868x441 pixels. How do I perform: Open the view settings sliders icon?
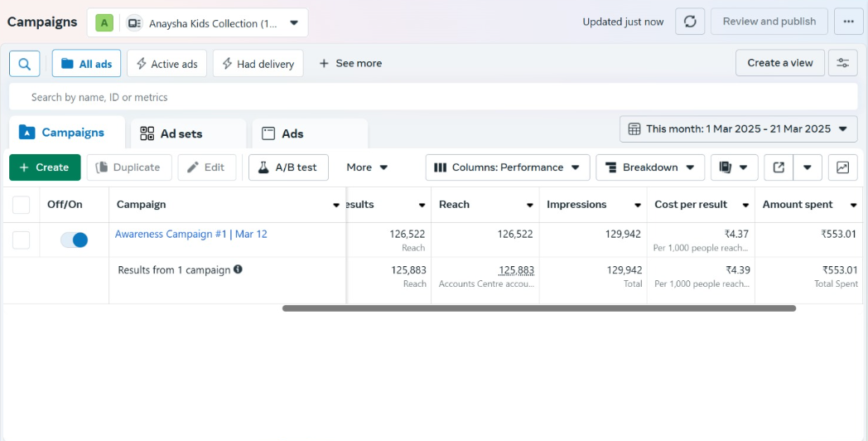[x=843, y=63]
